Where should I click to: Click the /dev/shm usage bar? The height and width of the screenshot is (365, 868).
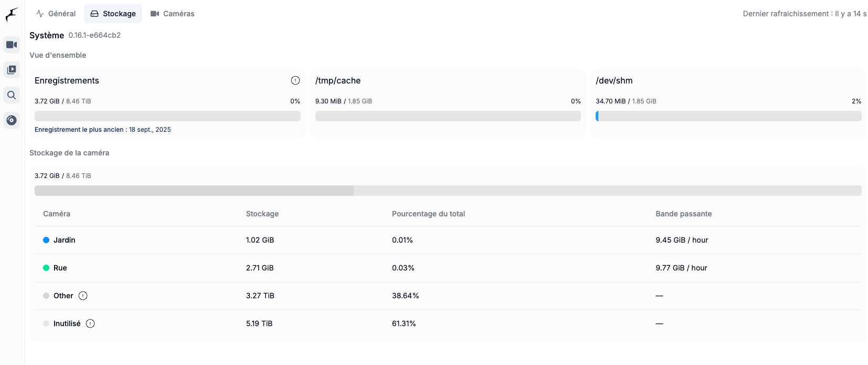[728, 116]
